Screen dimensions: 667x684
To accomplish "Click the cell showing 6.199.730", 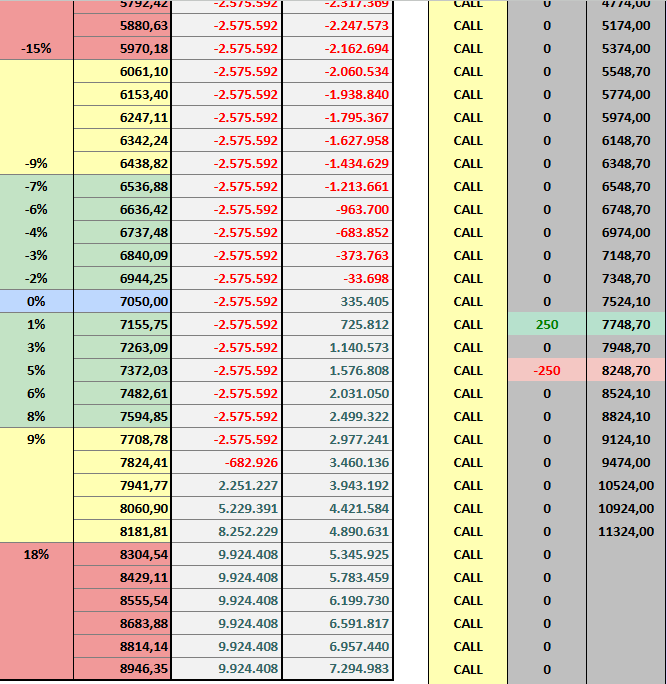I will (x=338, y=601).
